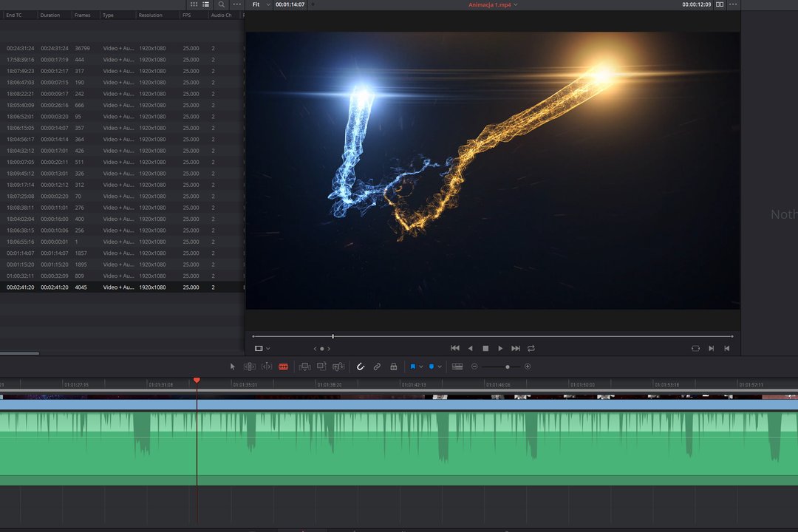
Task: Open the Fit zoom dropdown
Action: [261, 4]
